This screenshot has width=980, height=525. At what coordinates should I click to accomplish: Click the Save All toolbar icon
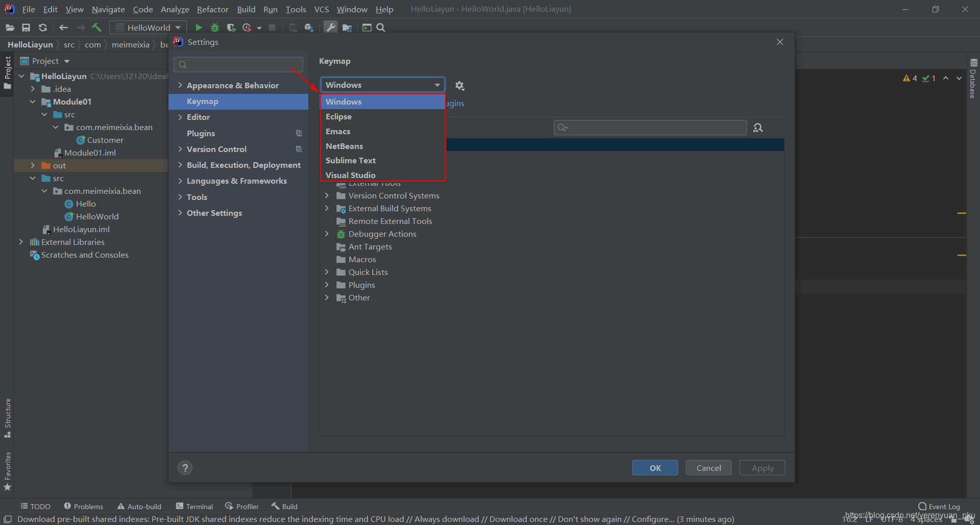[x=26, y=28]
